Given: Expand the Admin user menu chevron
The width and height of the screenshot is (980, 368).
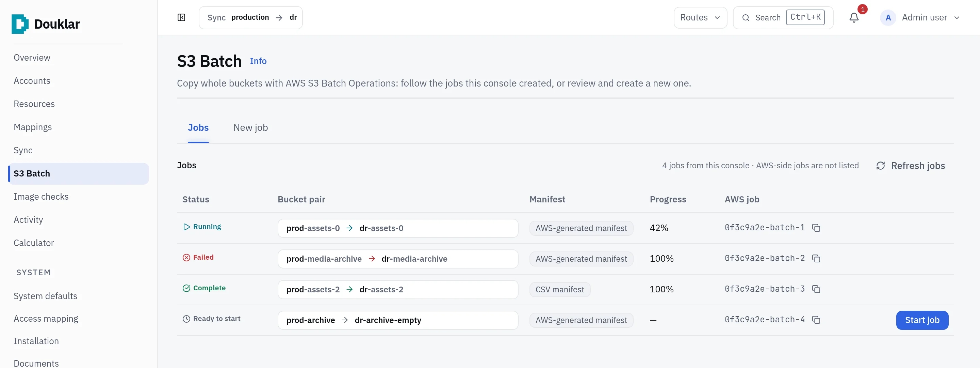Looking at the screenshot, I should (x=957, y=18).
